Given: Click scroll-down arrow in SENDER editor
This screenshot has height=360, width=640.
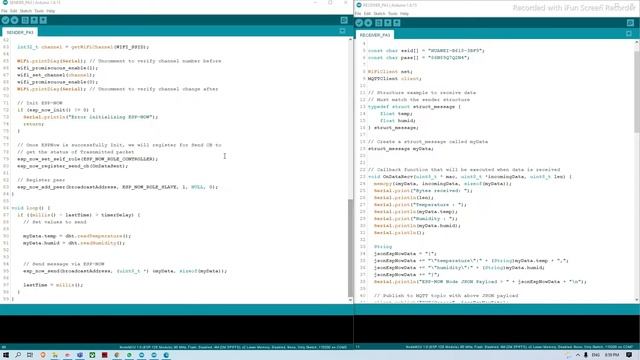Looking at the screenshot, I should pos(350,300).
